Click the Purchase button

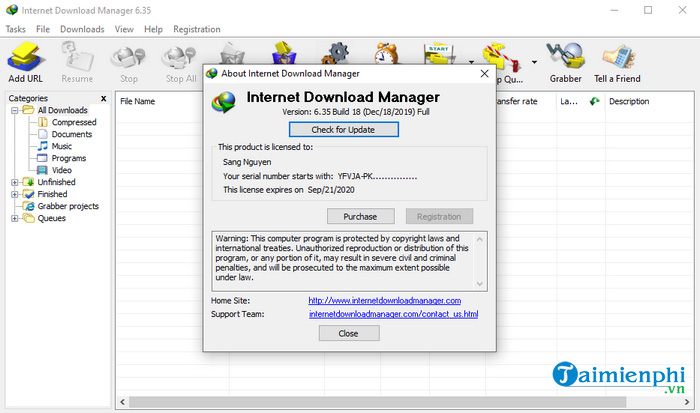(360, 217)
